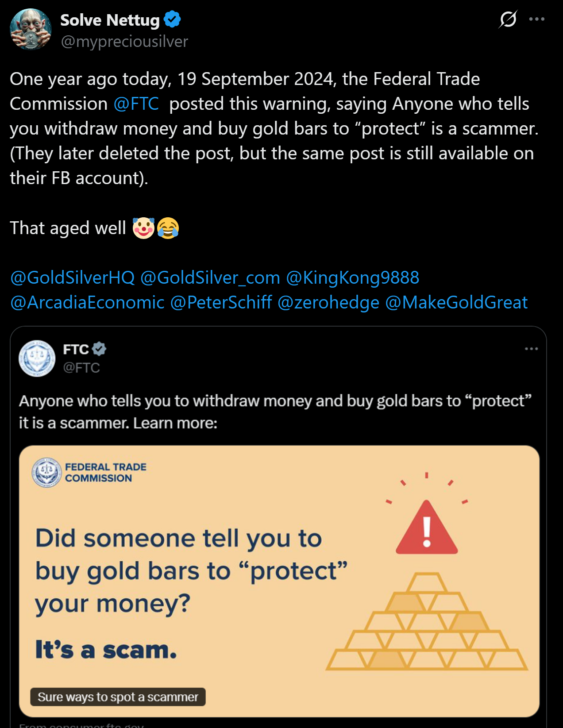563x728 pixels.
Task: Click the FTC profile avatar
Action: pyautogui.click(x=37, y=358)
